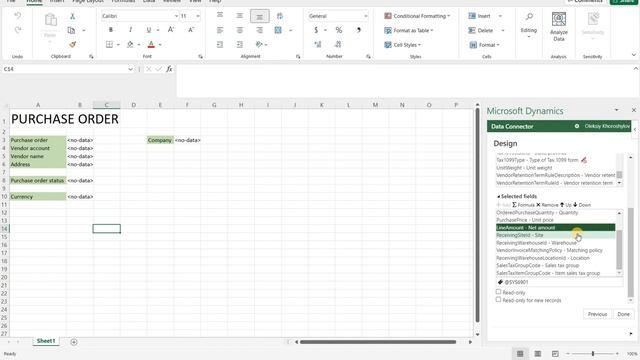The width and height of the screenshot is (640, 360).
Task: Cut selection with scissors icon
Action: pyautogui.click(x=72, y=16)
